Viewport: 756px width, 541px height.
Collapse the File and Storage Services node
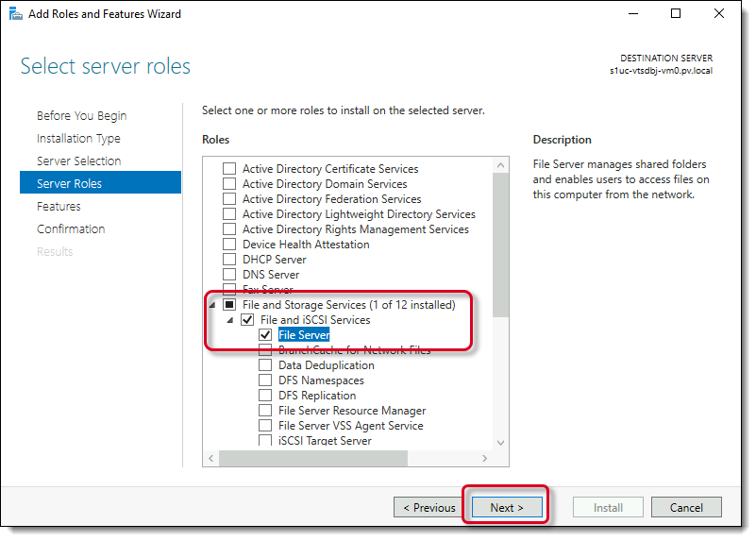coord(210,305)
